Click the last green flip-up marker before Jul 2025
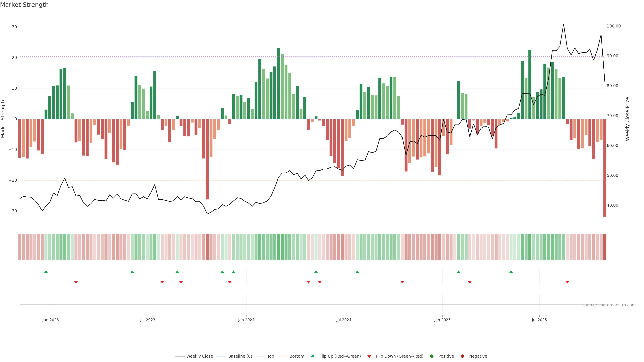Screen dimensions: 644x362 pyautogui.click(x=511, y=272)
